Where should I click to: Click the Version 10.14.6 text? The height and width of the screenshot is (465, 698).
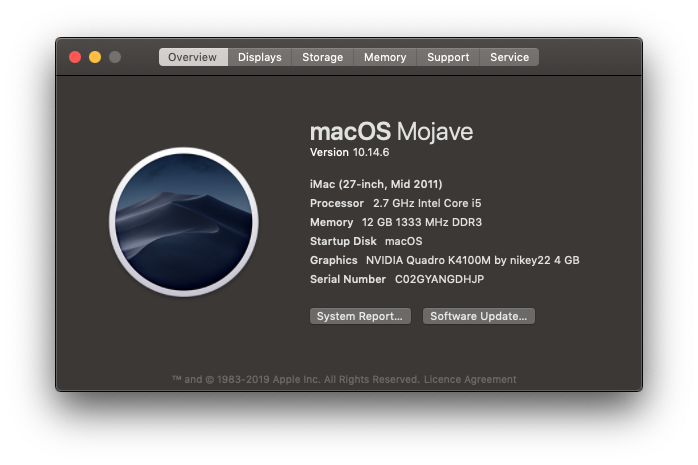[x=349, y=152]
